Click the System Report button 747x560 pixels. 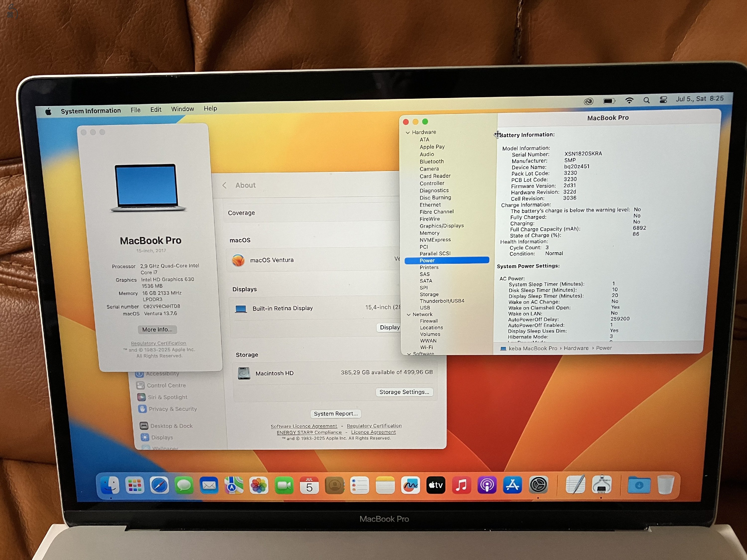click(336, 414)
